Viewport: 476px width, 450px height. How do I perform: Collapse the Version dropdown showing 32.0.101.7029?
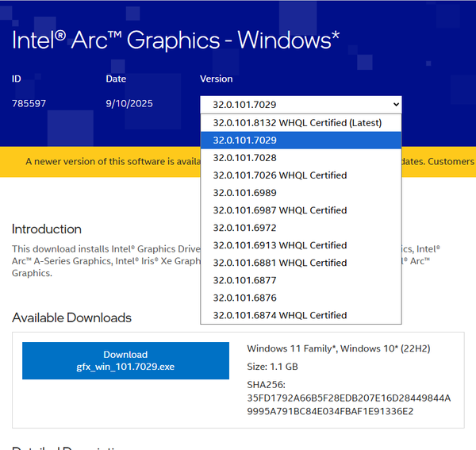pos(301,105)
